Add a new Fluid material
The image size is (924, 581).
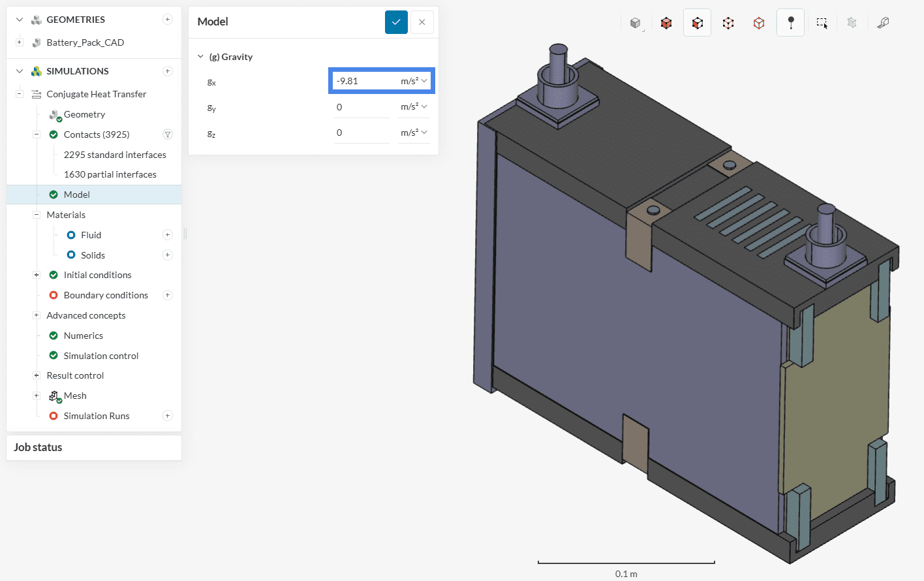pos(168,235)
